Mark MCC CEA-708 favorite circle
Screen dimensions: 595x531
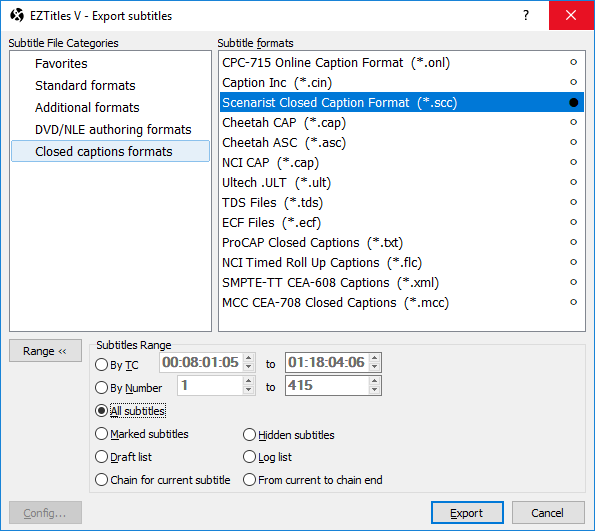[x=573, y=303]
